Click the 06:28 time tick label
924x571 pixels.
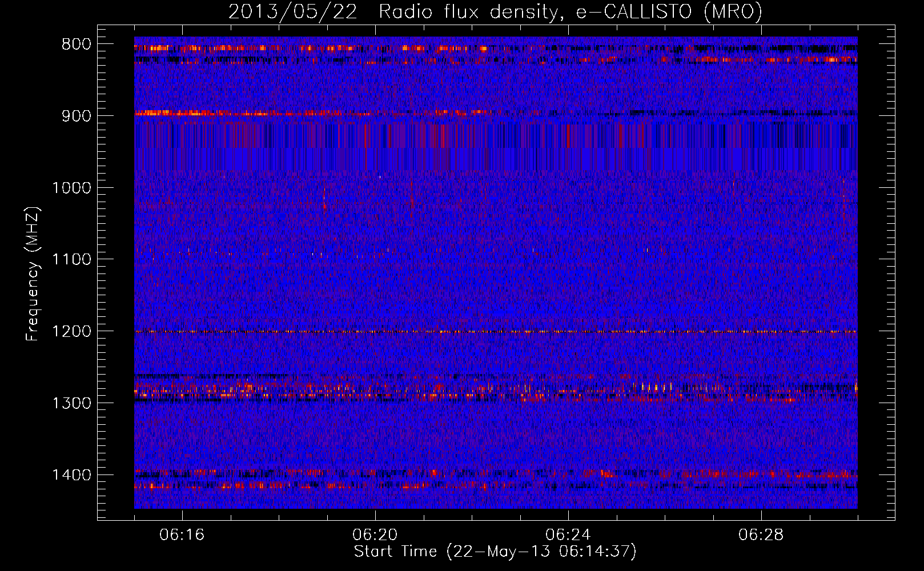[761, 535]
